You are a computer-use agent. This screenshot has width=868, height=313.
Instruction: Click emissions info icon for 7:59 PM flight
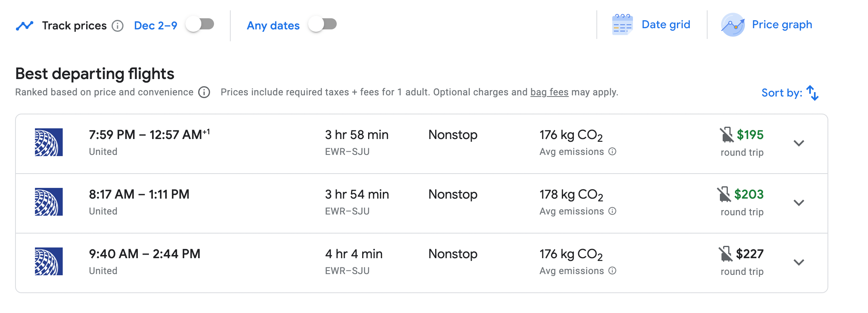(612, 151)
